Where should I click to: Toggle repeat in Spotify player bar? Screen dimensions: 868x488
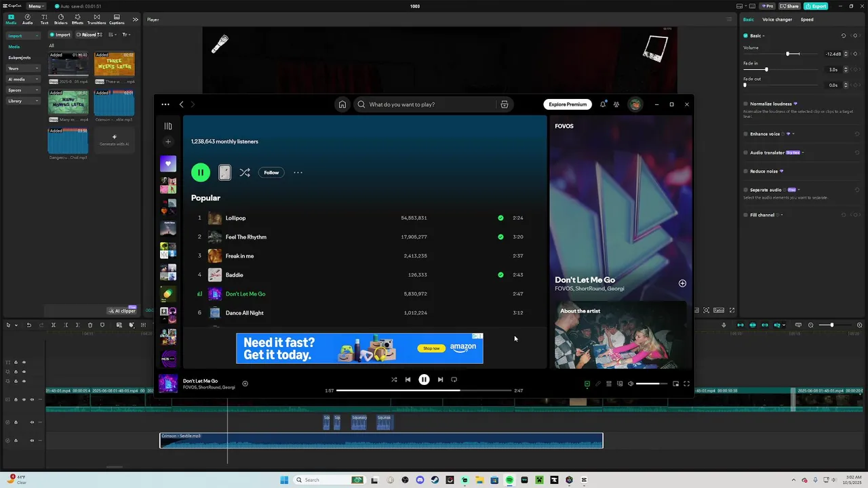click(x=454, y=380)
